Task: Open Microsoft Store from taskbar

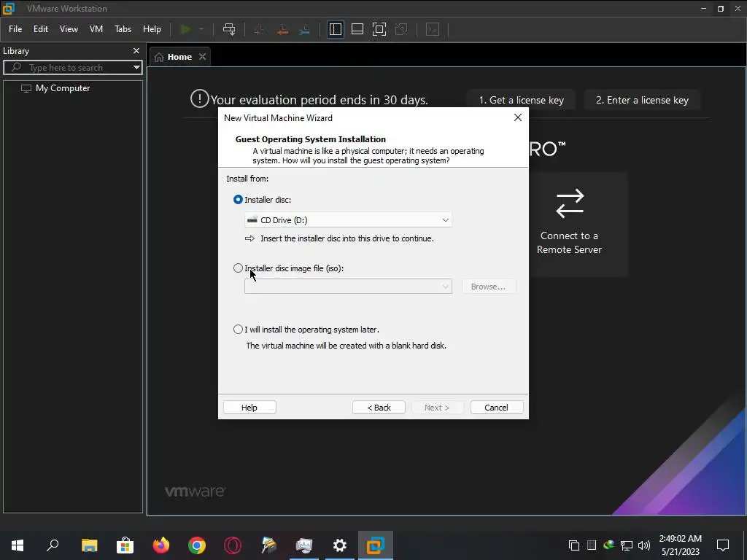Action: [x=125, y=545]
